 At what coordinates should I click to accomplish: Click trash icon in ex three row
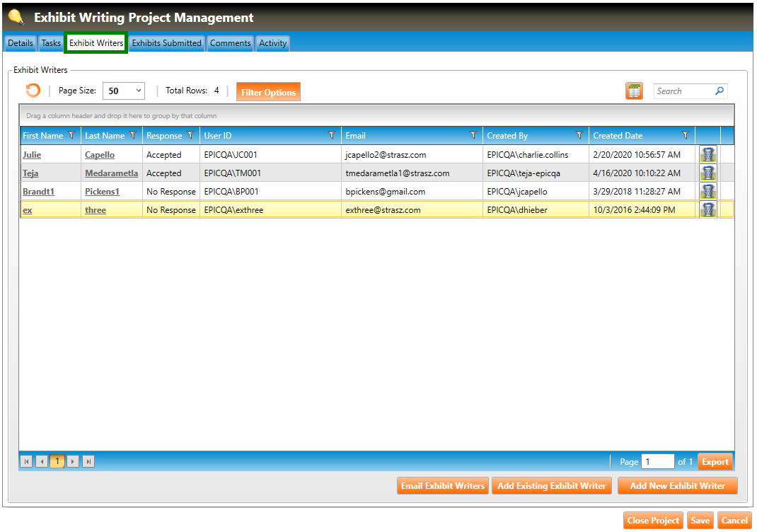pyautogui.click(x=707, y=209)
